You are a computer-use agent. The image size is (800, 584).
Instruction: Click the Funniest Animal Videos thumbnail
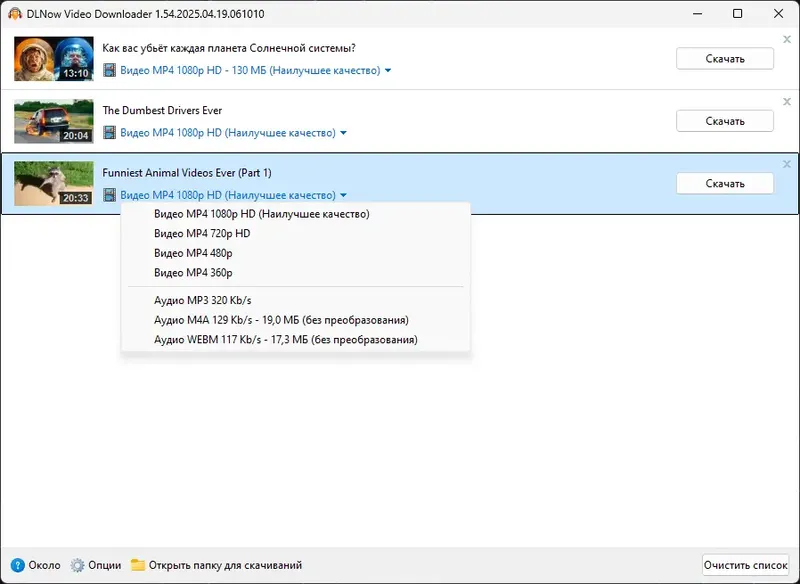[54, 183]
